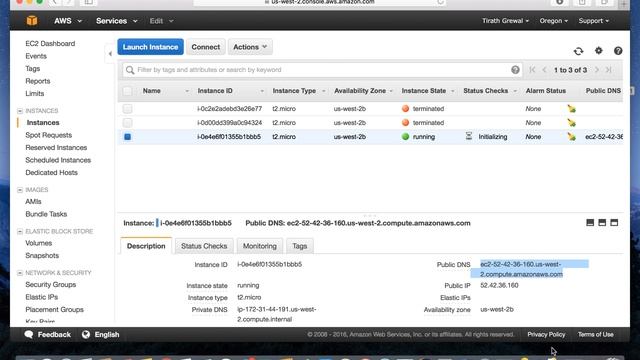Select the split details pane layout icon
This screenshot has width=640, height=360.
click(602, 222)
